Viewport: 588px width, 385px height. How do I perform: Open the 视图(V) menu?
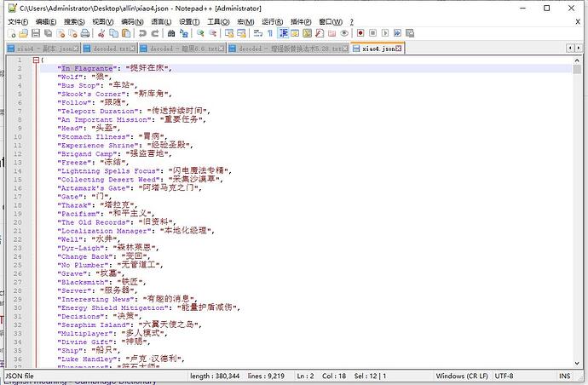pyautogui.click(x=103, y=22)
